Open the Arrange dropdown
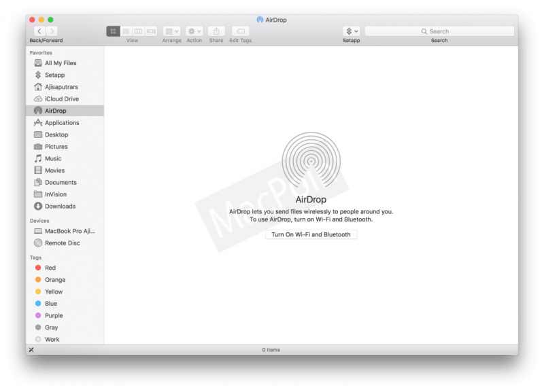The height and width of the screenshot is (392, 544). tap(172, 31)
